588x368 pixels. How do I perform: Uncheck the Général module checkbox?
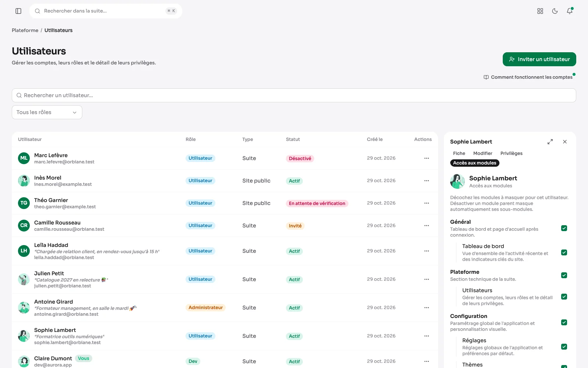coord(564,228)
